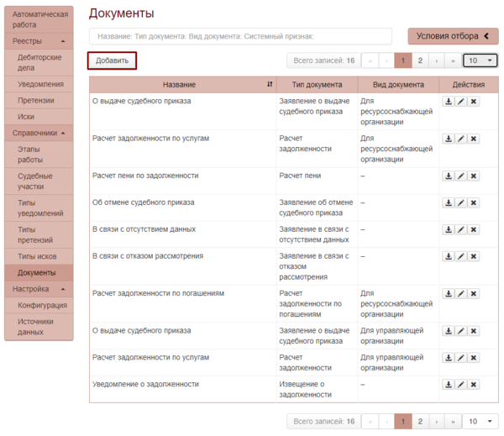Click the 'Добавить' button
Image resolution: width=504 pixels, height=436 pixels.
point(112,60)
